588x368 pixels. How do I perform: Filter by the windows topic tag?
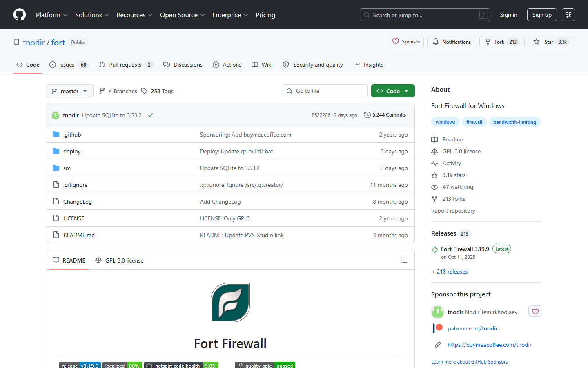pyautogui.click(x=445, y=122)
